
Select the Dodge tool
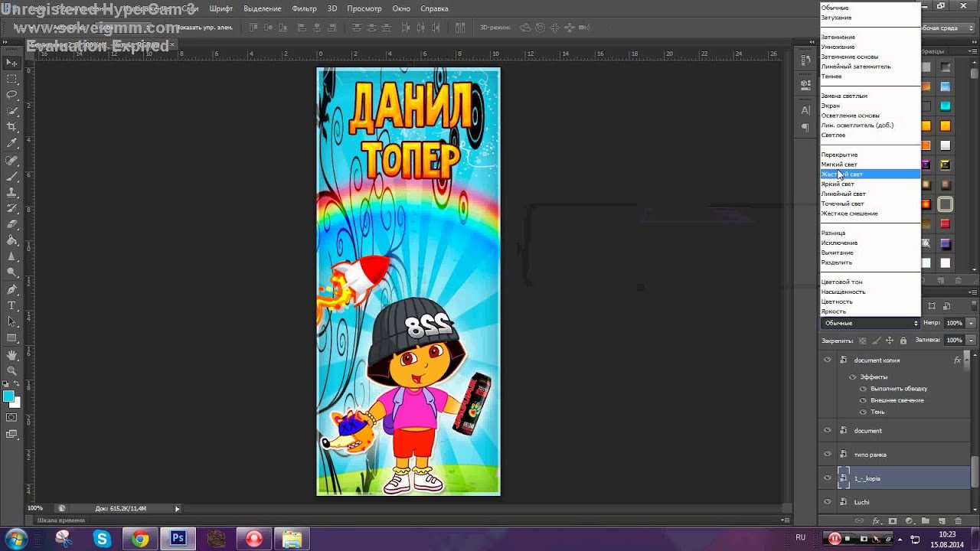[x=11, y=272]
